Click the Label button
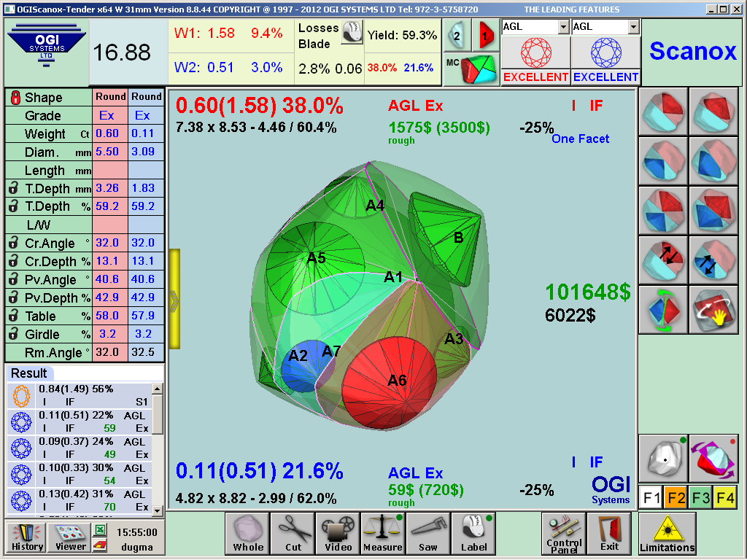 (473, 534)
